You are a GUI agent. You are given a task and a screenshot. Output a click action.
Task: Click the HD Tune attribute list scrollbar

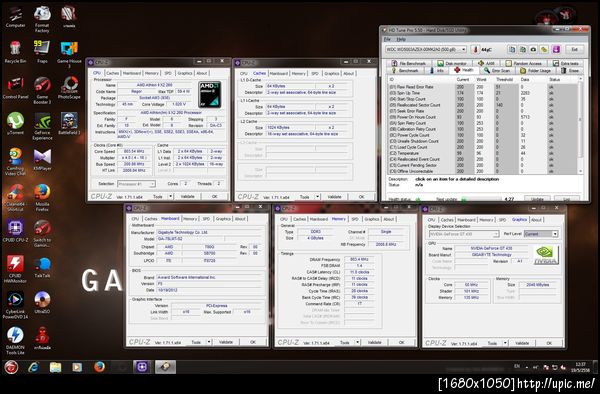581,125
